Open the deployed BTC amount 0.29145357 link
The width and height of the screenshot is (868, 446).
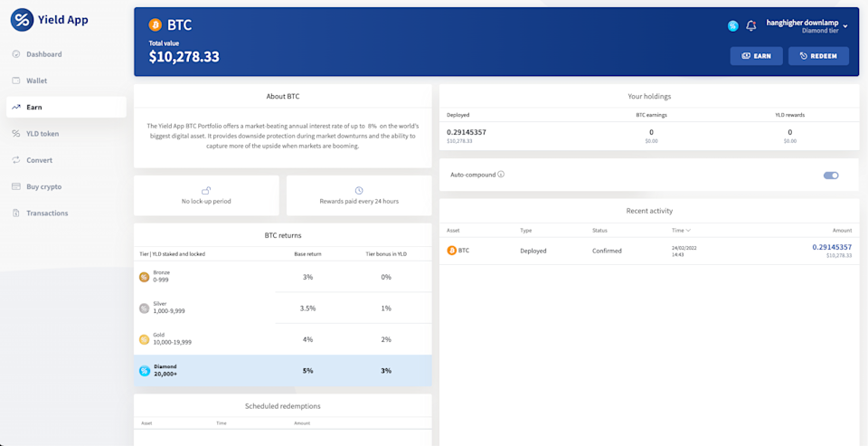tap(832, 247)
